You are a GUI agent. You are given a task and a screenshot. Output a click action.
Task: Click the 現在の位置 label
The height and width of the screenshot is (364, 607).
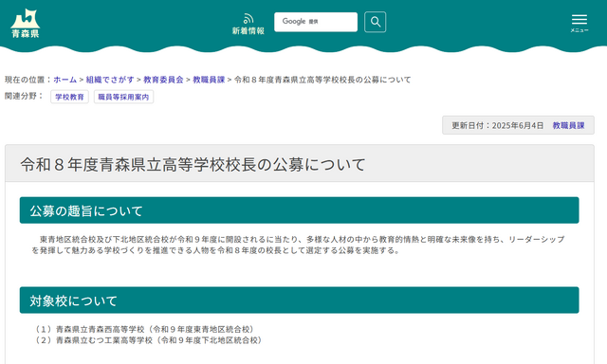(28, 80)
